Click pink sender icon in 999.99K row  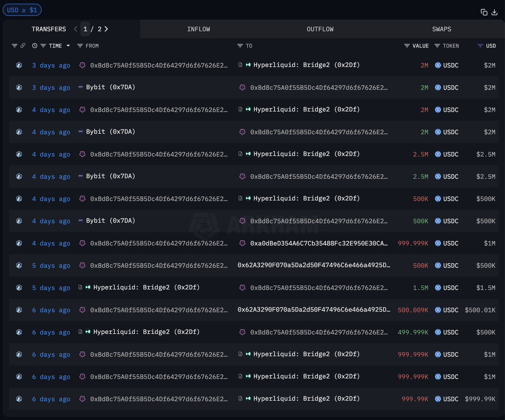click(x=82, y=399)
